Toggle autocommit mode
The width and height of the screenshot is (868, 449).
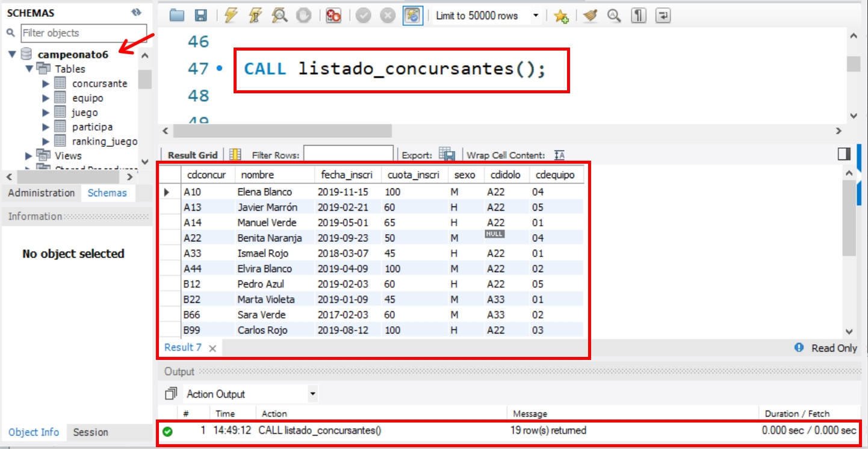[x=412, y=16]
